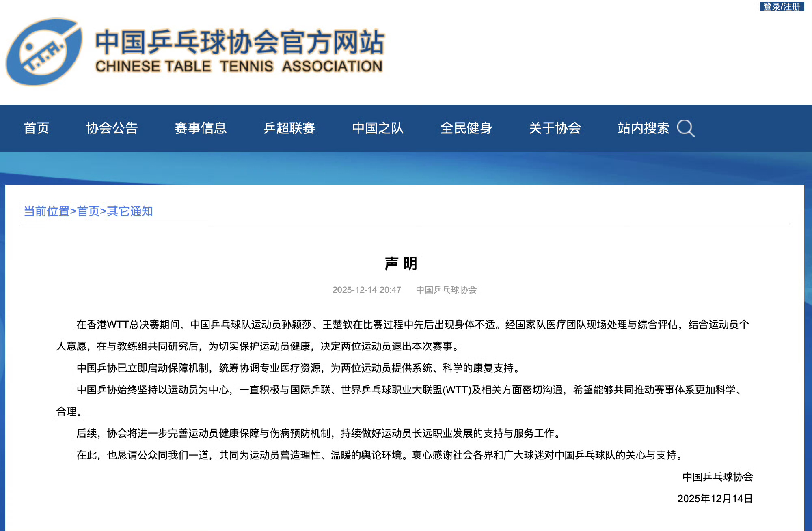Click the 中国乒乓球协会官方网站 site title
This screenshot has height=531, width=812.
pos(240,42)
